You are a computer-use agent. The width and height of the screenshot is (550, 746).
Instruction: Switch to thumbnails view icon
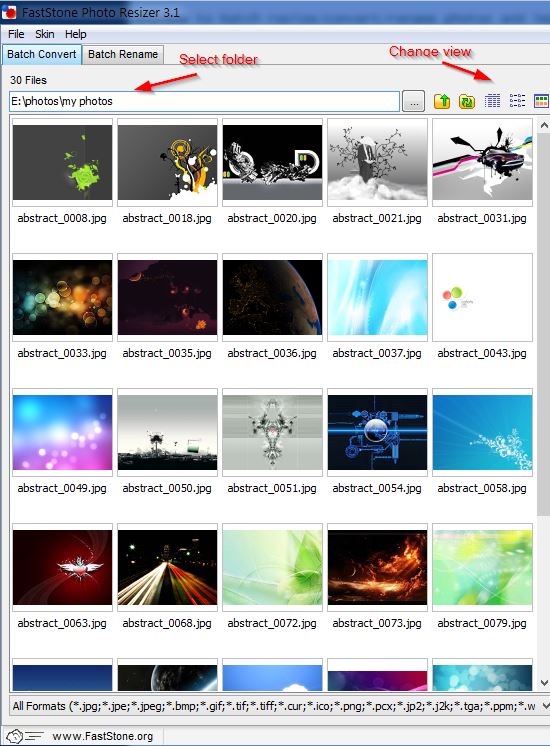541,101
